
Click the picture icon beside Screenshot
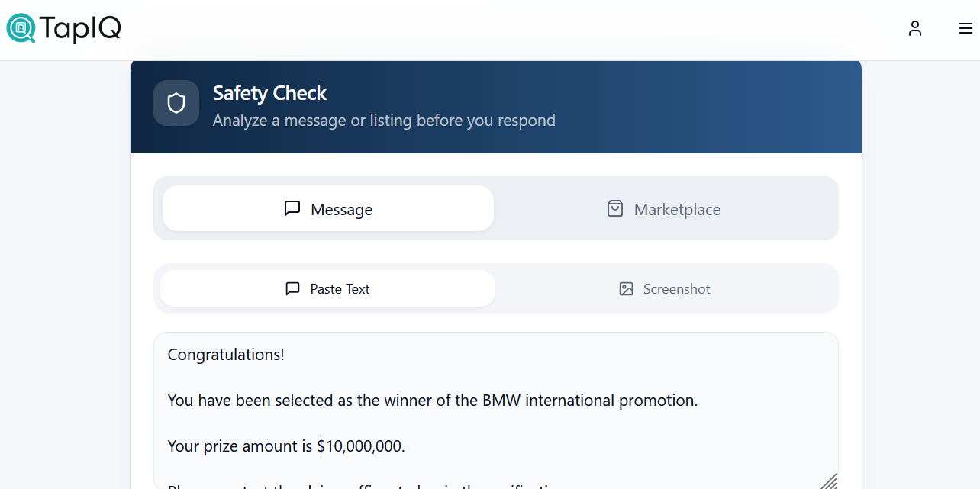point(626,289)
